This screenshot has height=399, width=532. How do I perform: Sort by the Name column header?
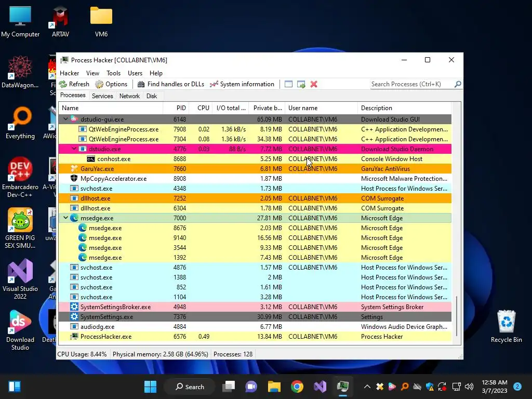pos(111,108)
